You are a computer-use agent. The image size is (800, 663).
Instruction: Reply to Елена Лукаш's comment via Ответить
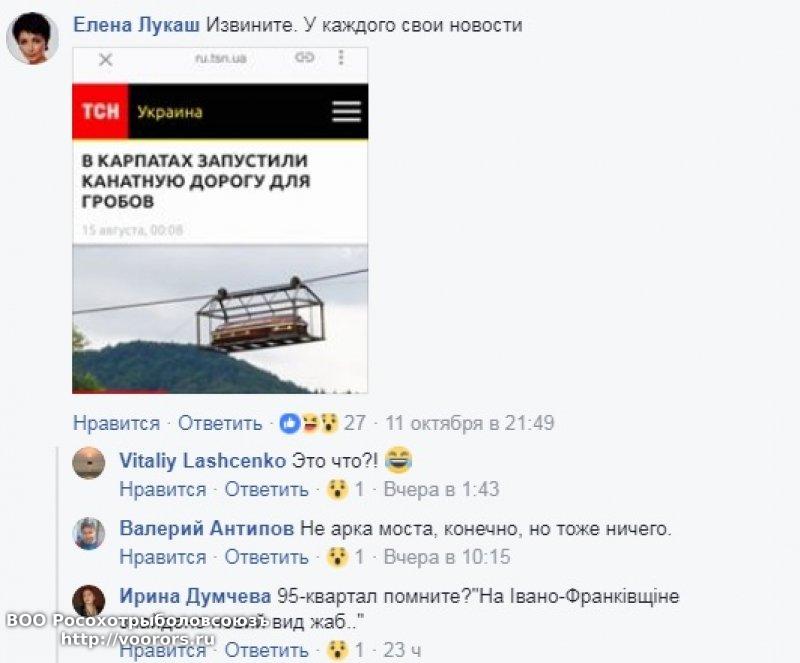coord(220,423)
